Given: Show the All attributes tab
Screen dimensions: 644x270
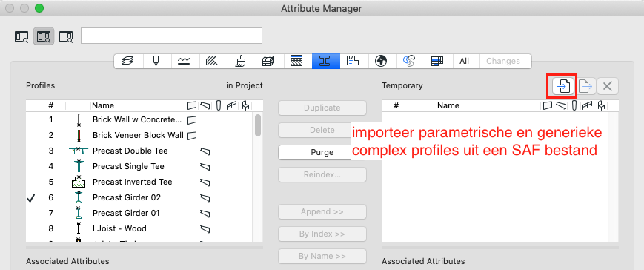Looking at the screenshot, I should point(464,61).
